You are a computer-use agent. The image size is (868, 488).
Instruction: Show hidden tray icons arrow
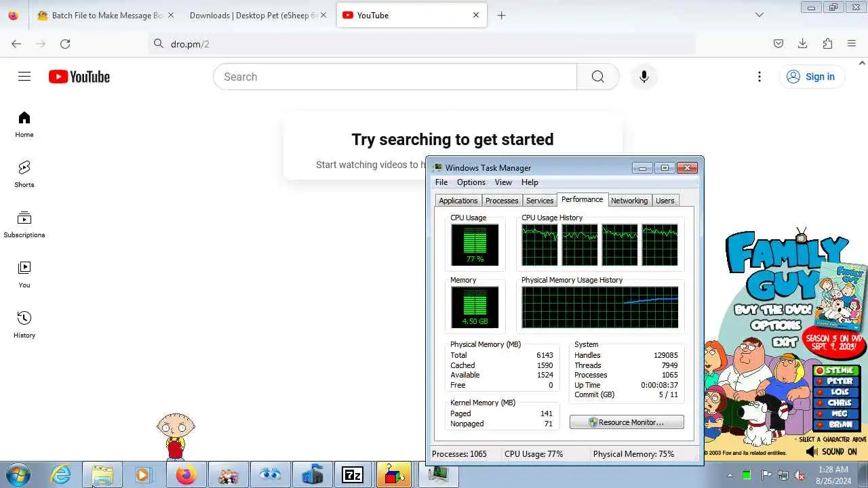730,475
